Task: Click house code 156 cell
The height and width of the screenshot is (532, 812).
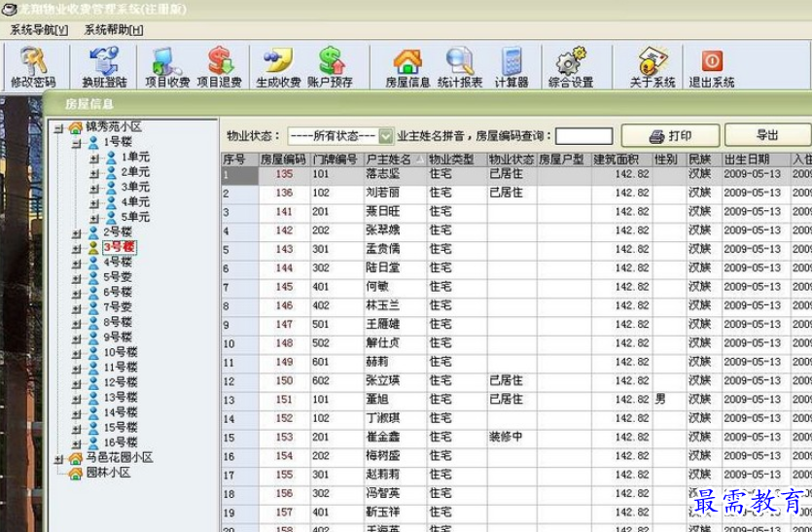Action: pos(284,494)
